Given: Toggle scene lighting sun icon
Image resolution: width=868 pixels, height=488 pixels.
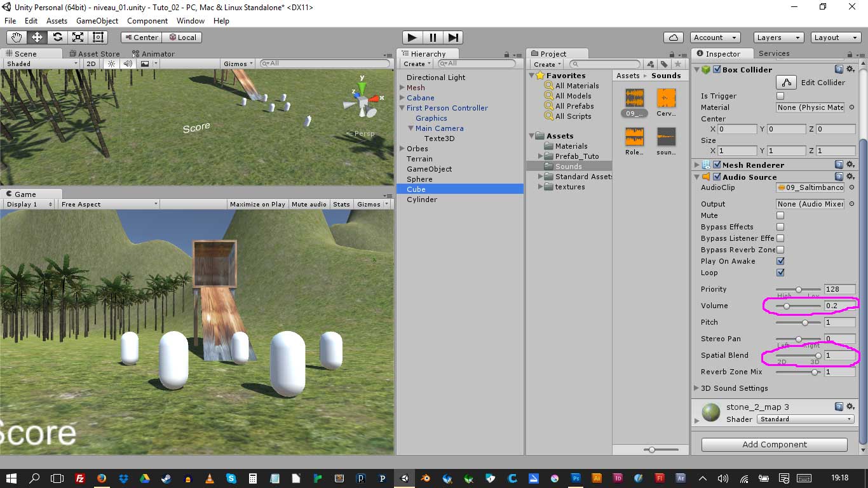Looking at the screenshot, I should pos(112,64).
